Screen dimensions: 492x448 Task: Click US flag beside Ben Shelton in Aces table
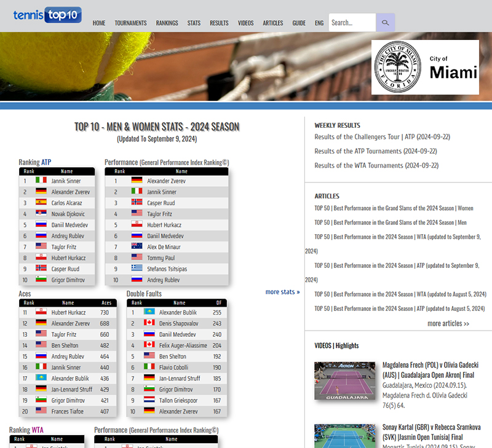click(x=41, y=345)
